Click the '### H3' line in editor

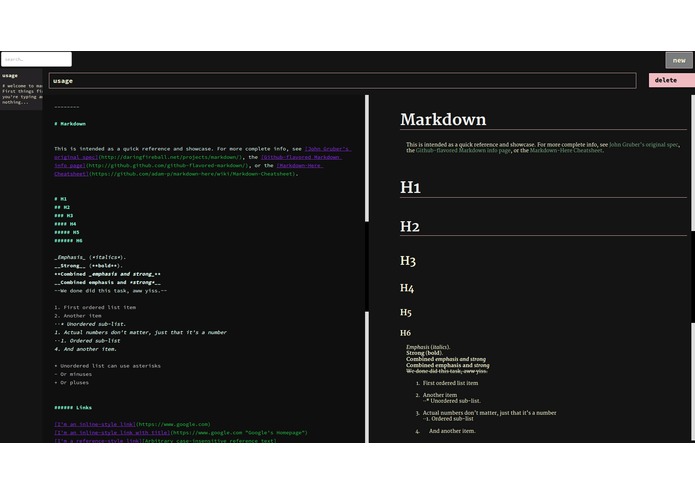click(64, 215)
